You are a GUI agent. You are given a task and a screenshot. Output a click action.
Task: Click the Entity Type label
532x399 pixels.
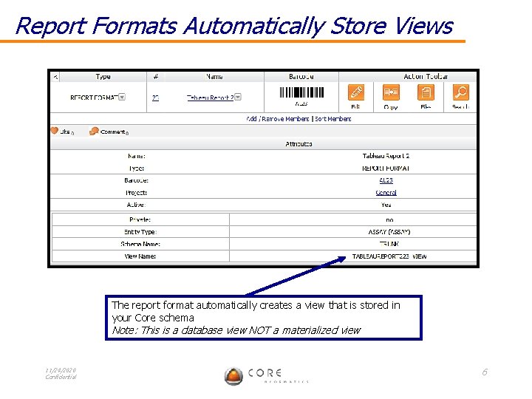coord(140,232)
